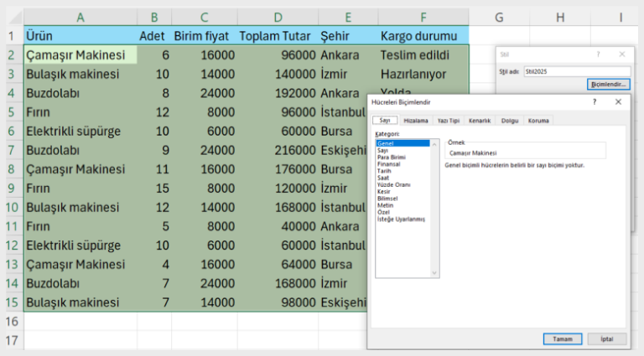This screenshot has height=356, width=644.
Task: Select the Özel category
Action: pos(402,212)
